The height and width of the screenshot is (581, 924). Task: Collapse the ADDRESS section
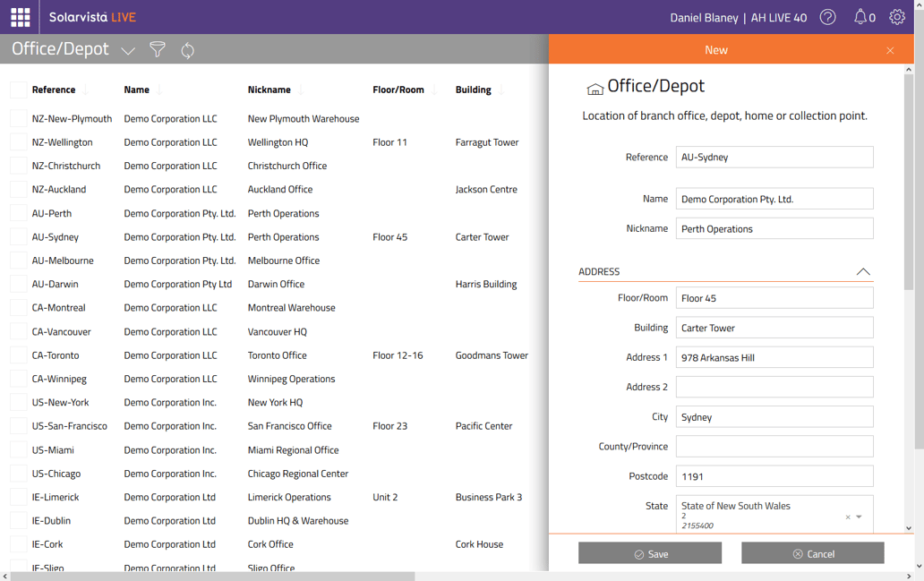[x=862, y=271]
